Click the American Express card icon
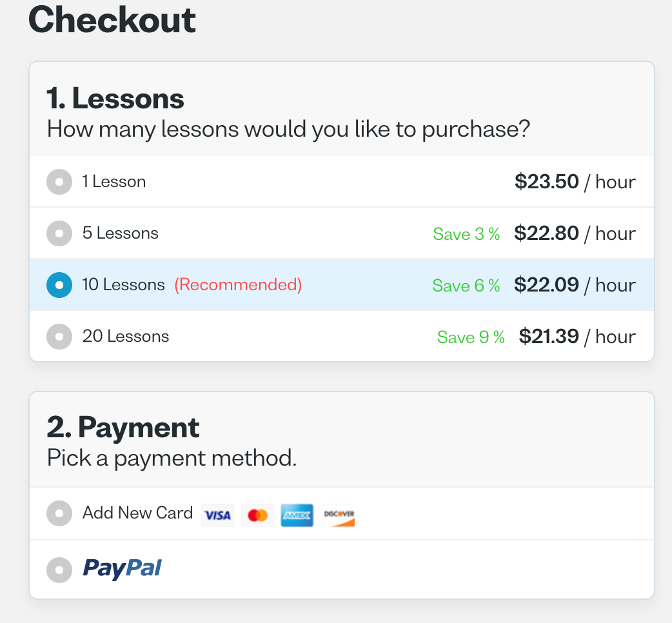The image size is (672, 623). [x=297, y=515]
